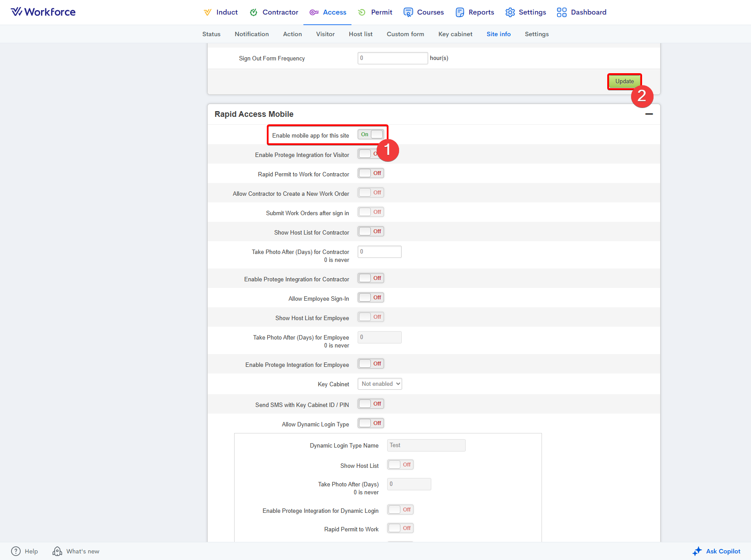Click the Workforce logo icon

pos(16,12)
